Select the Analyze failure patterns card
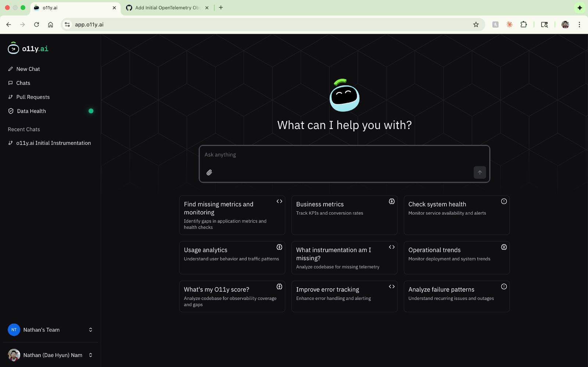This screenshot has width=588, height=367. point(457,296)
